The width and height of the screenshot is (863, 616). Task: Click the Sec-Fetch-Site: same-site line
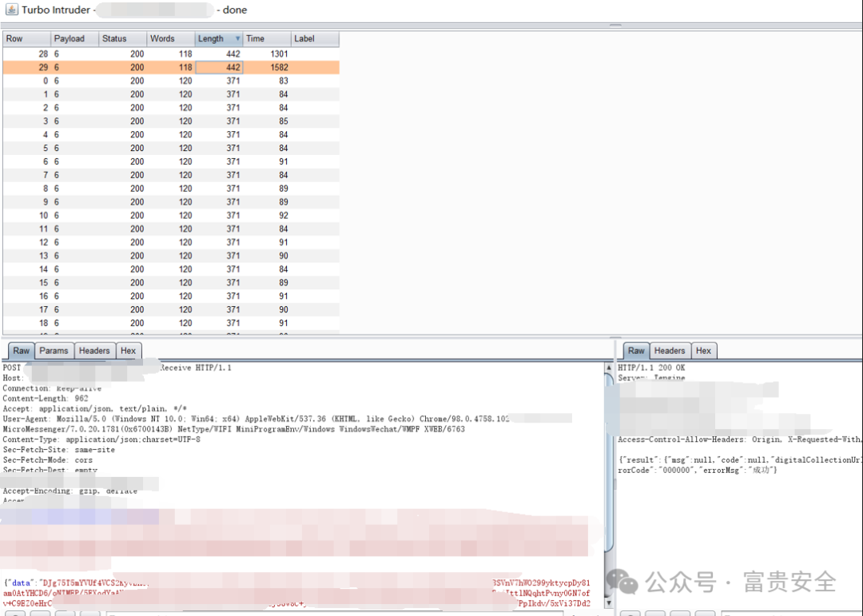click(59, 450)
